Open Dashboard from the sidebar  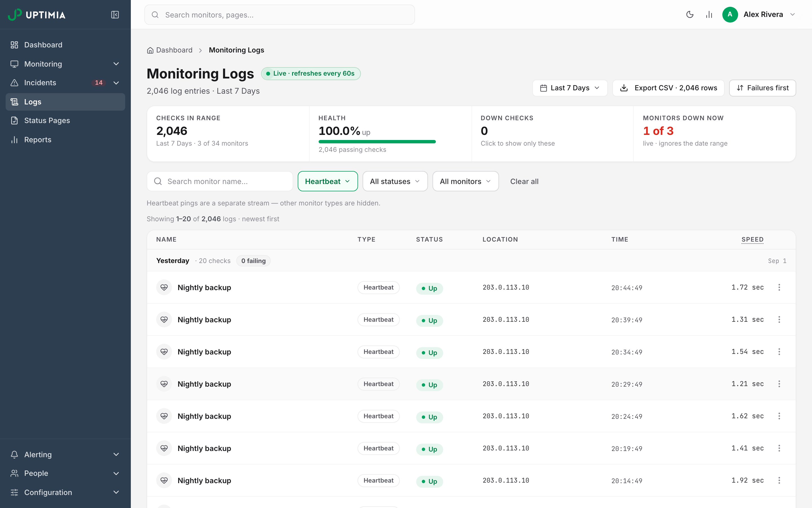tap(65, 45)
